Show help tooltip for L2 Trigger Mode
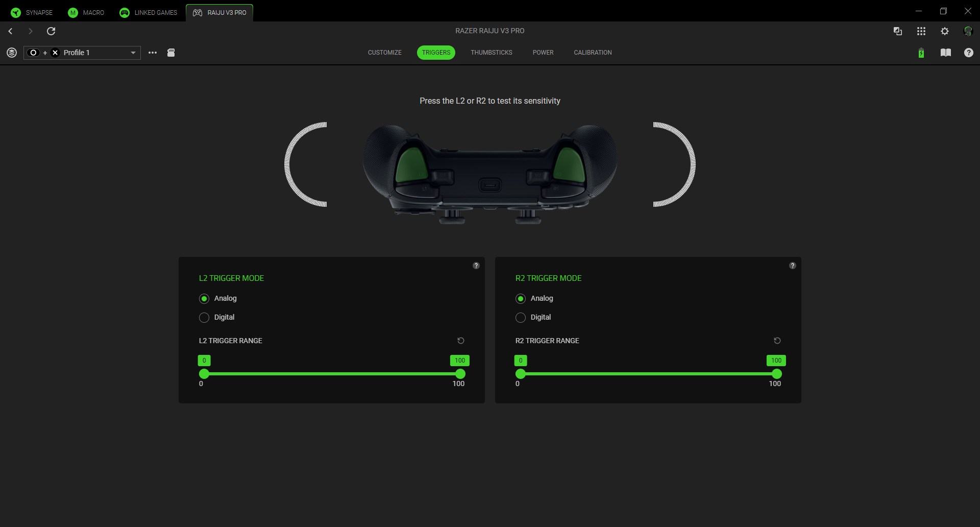 click(x=476, y=266)
